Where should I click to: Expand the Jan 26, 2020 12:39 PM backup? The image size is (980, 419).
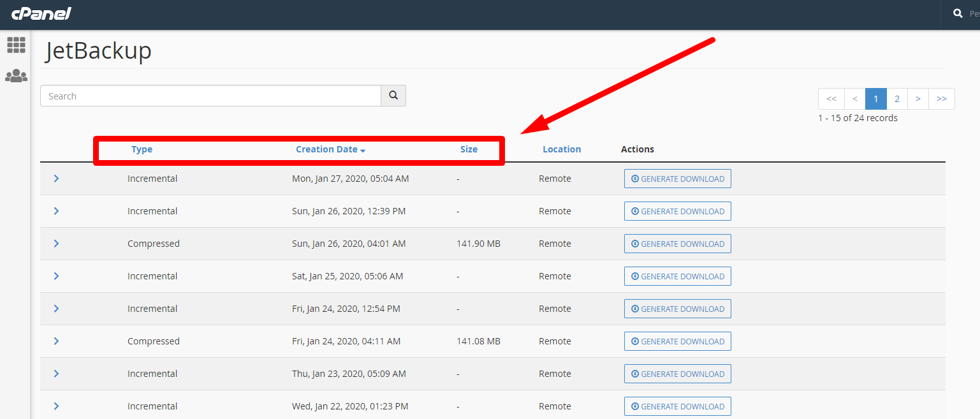(56, 211)
